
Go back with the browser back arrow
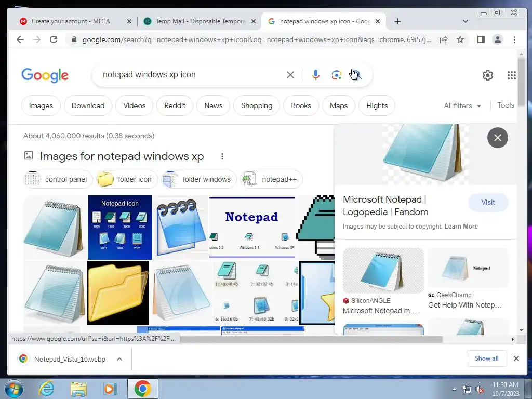(20, 39)
